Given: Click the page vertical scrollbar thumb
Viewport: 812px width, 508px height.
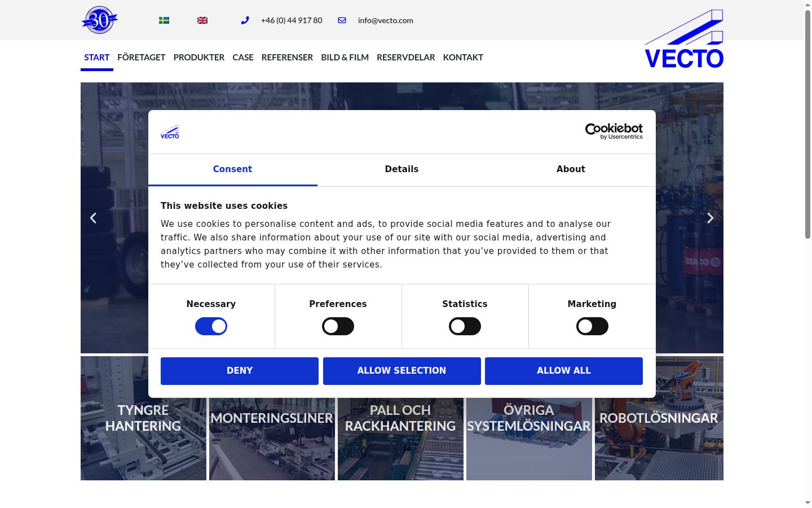Looking at the screenshot, I should (807, 124).
